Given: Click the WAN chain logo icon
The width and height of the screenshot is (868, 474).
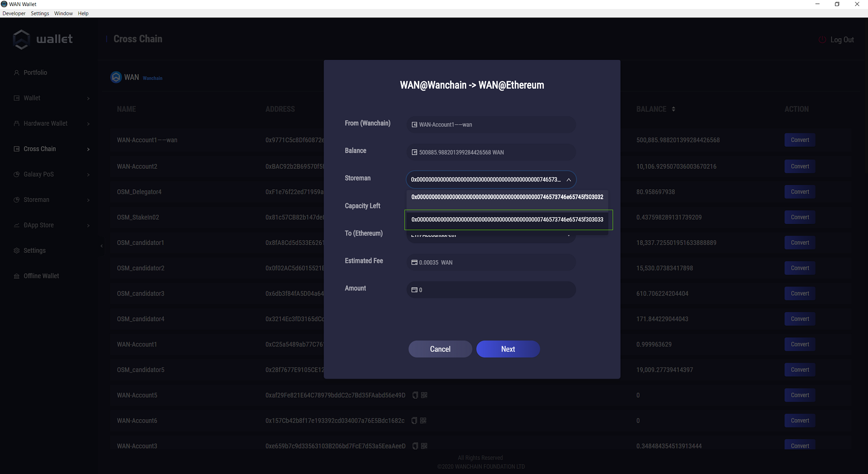Looking at the screenshot, I should click(x=116, y=77).
